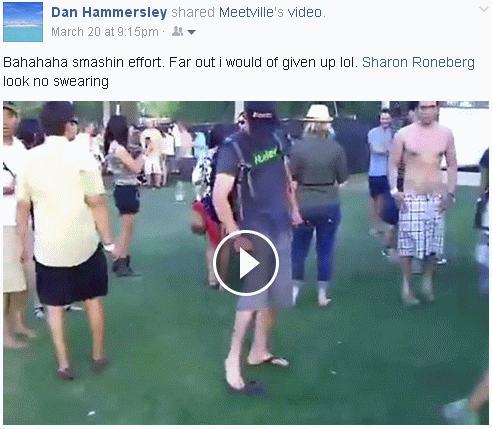The height and width of the screenshot is (429, 492).
Task: Open the post options chevron menu
Action: point(483,9)
